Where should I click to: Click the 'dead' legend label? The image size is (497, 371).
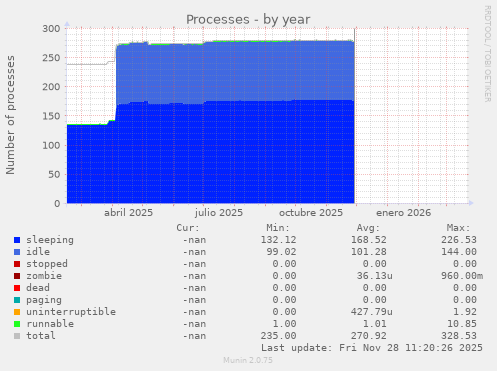coord(38,288)
